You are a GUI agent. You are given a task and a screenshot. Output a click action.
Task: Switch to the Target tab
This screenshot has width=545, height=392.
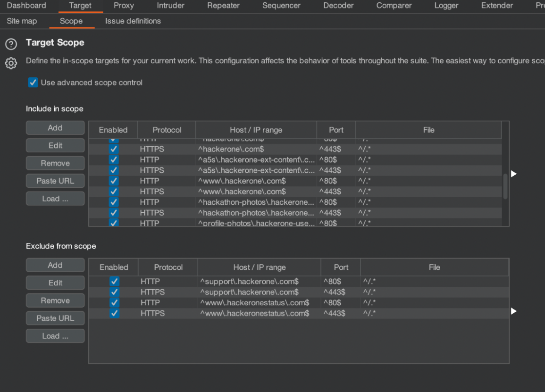pyautogui.click(x=80, y=6)
